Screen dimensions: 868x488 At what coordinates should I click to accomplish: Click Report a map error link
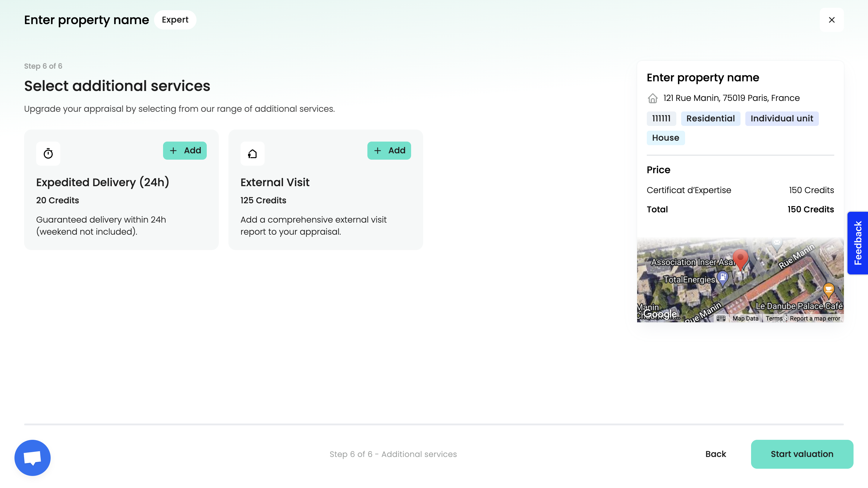(x=815, y=318)
